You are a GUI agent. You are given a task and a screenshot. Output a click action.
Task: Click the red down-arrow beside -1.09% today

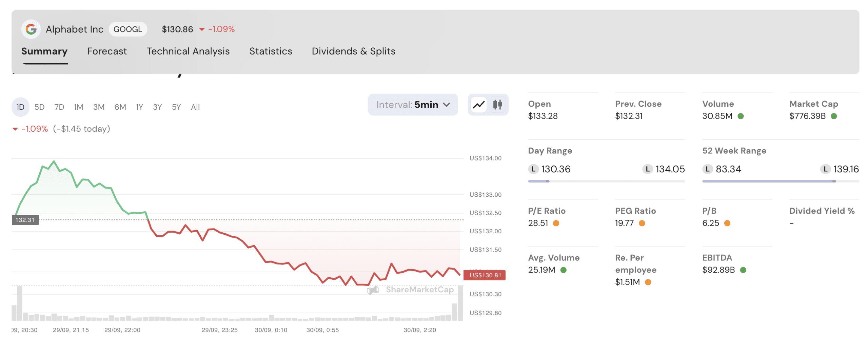[x=15, y=129]
